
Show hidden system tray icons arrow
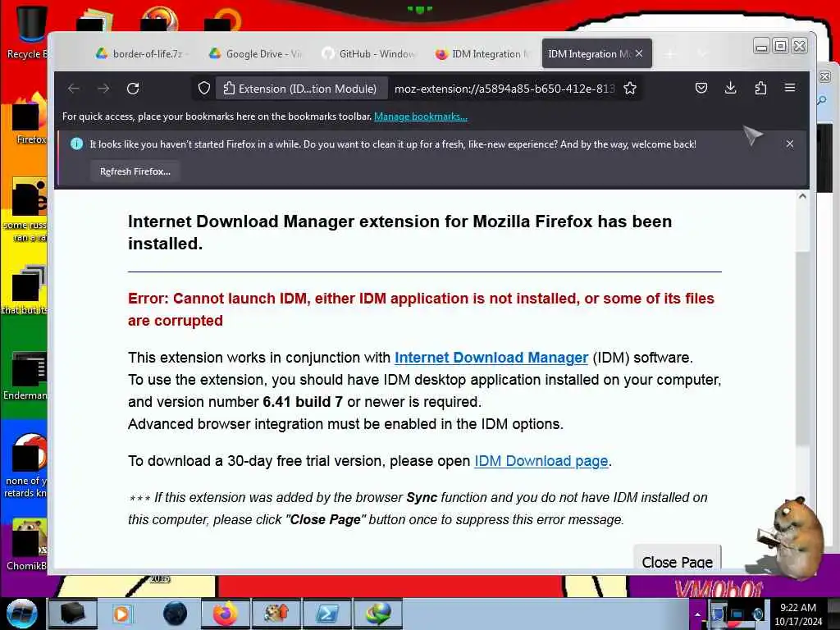[697, 614]
